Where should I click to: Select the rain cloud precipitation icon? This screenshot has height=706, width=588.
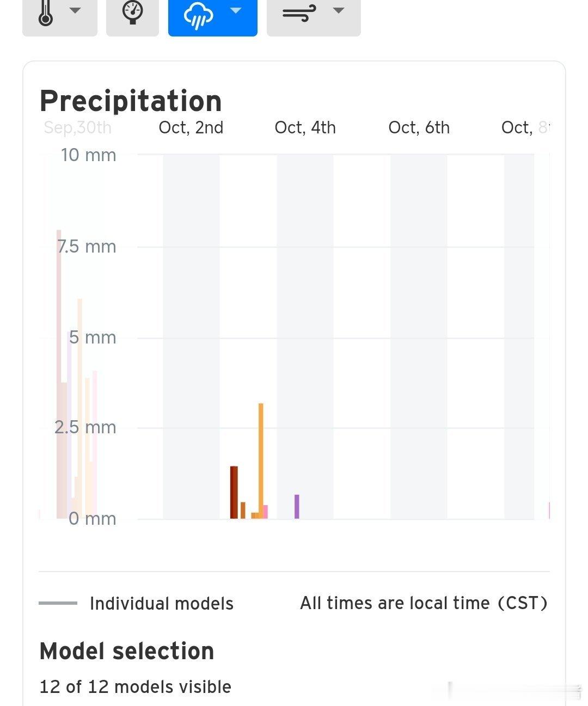198,15
